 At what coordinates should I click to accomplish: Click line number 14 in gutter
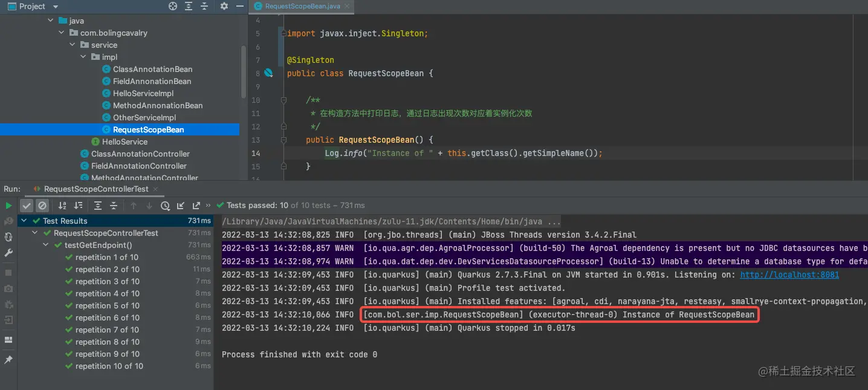[256, 153]
